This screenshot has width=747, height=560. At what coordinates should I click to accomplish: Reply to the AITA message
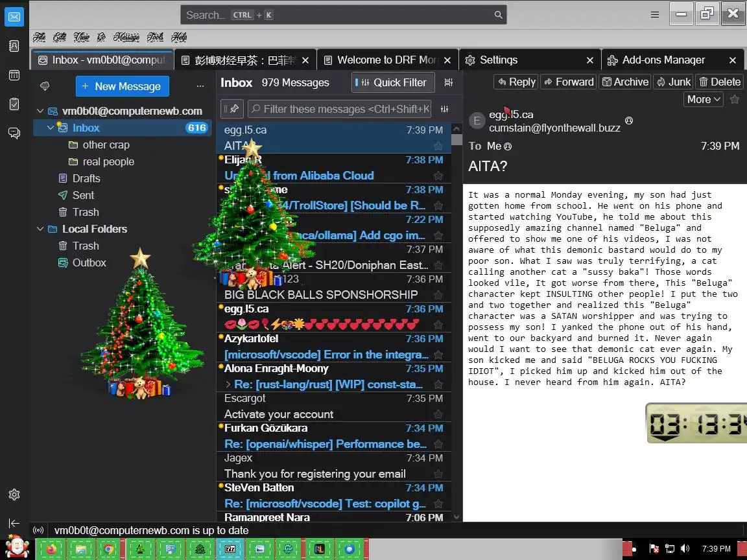[516, 82]
